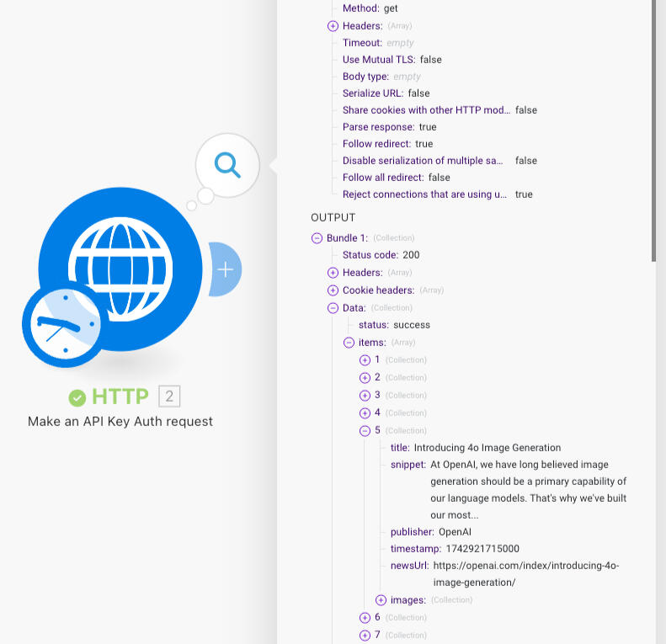Expand input Headers array
Image resolution: width=666 pixels, height=644 pixels.
tap(333, 26)
